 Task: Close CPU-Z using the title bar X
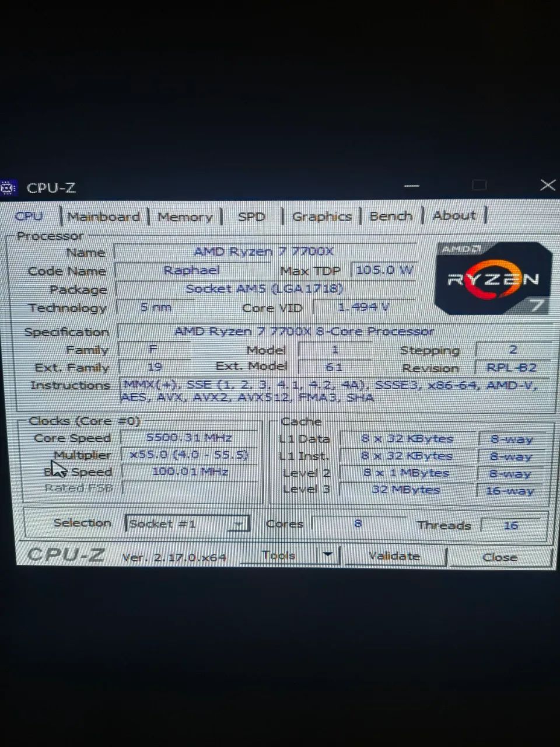tap(547, 185)
